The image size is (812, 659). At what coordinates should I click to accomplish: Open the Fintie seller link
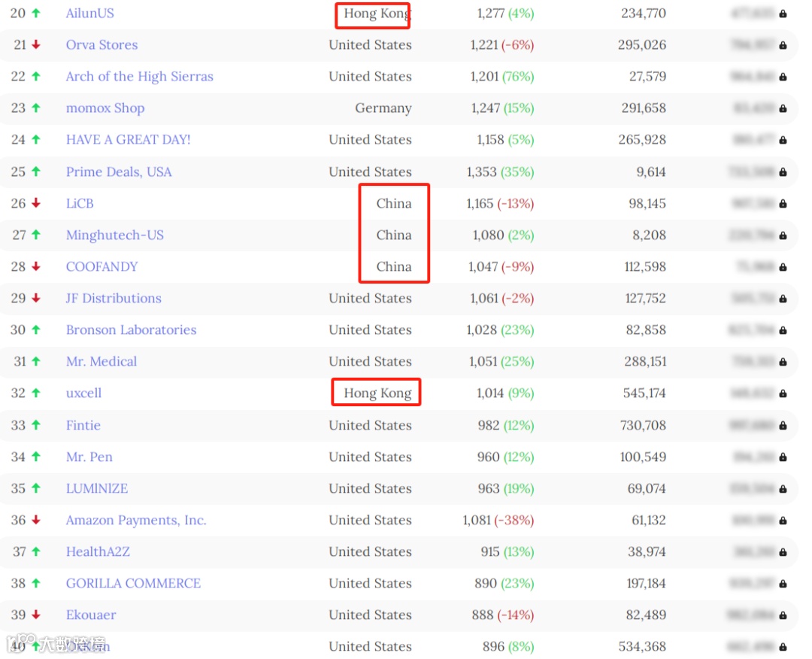[x=83, y=425]
